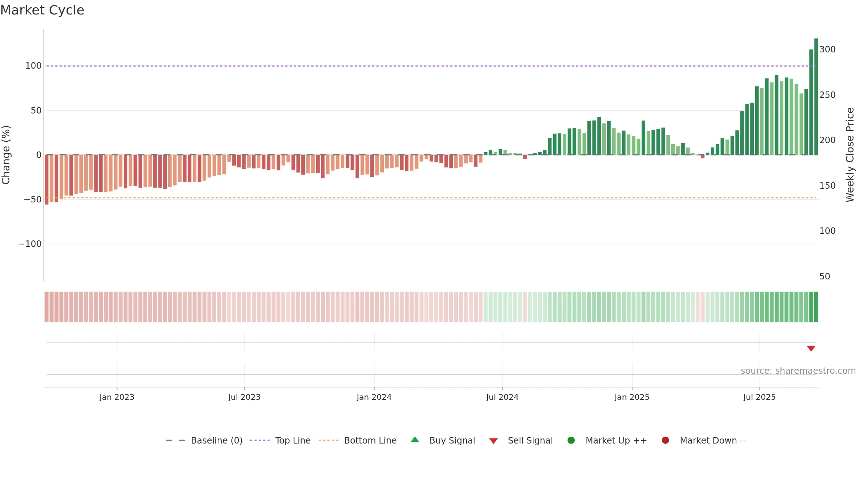
Task: Click the Market Cycle chart title
Action: click(42, 10)
